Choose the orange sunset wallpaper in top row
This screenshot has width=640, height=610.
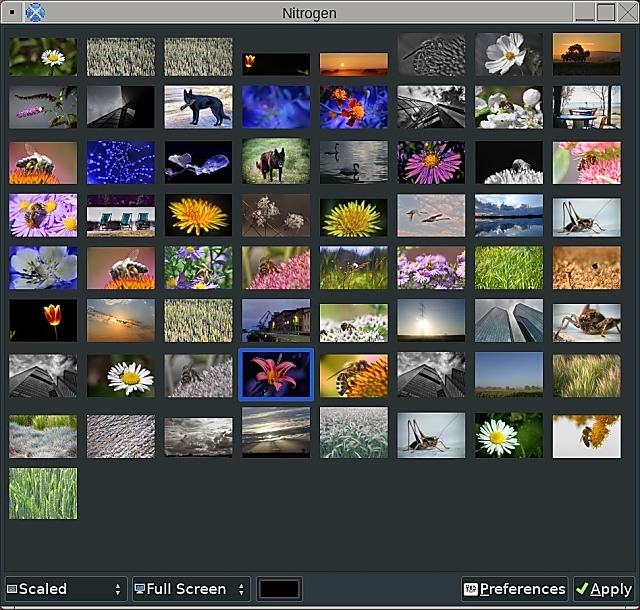coord(353,63)
